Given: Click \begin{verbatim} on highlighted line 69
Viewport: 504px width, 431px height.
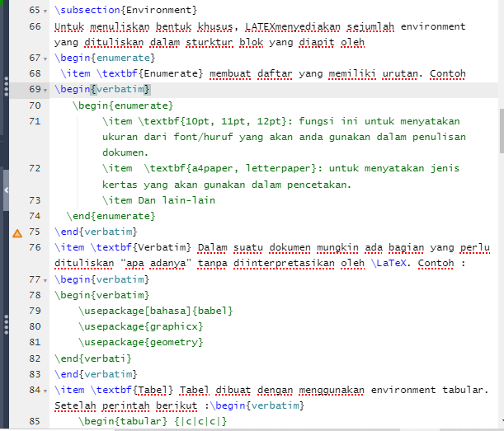Looking at the screenshot, I should click(102, 89).
